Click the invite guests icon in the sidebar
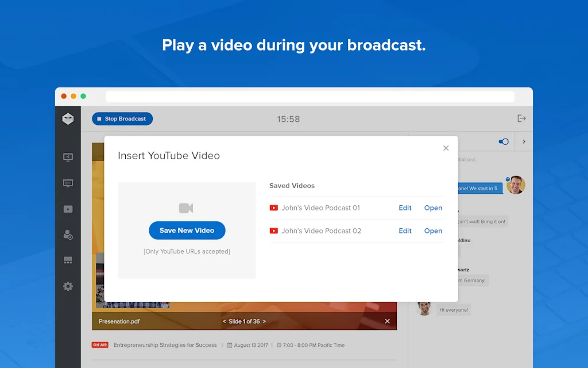588x368 pixels. 68,235
